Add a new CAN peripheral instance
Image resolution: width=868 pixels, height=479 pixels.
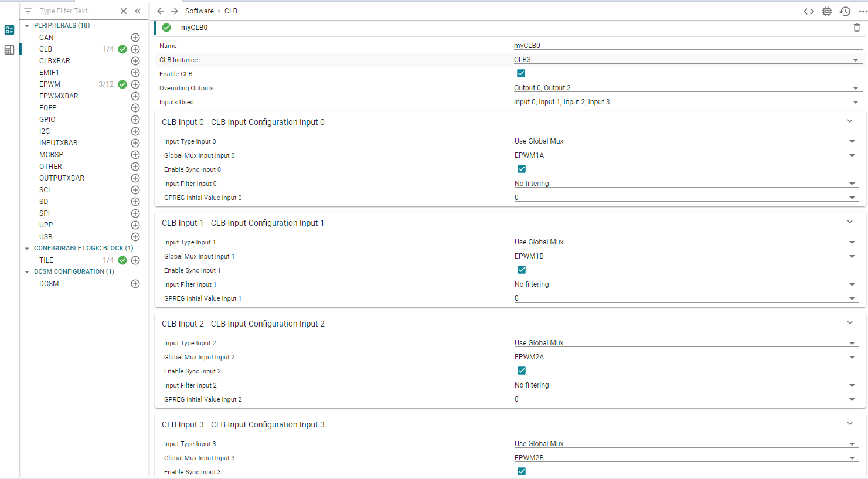click(x=135, y=38)
